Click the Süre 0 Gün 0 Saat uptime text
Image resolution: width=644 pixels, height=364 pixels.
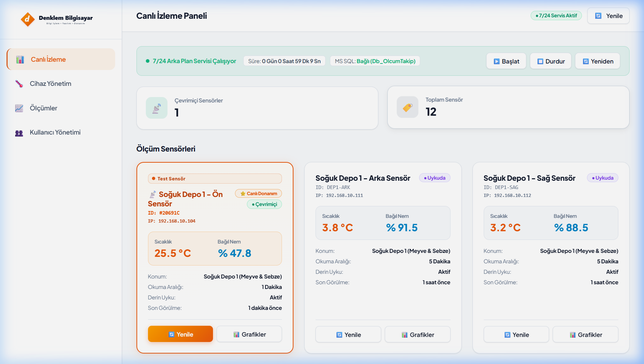pos(284,61)
